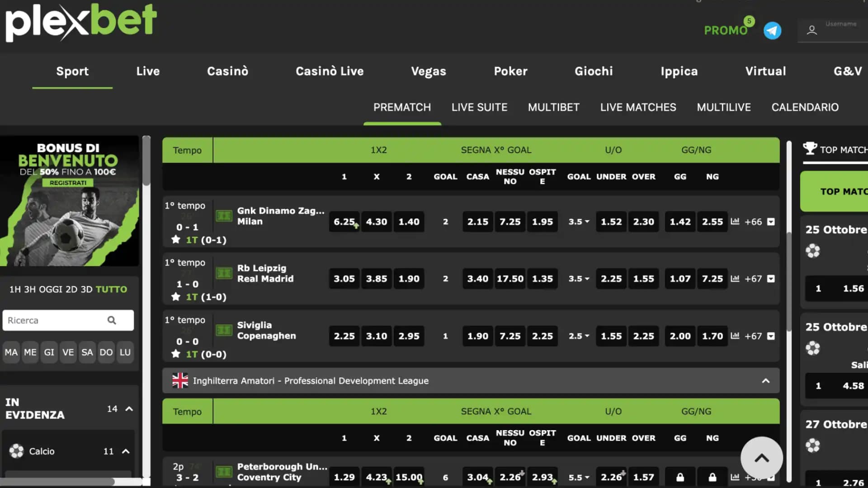868x488 pixels.
Task: Open the Casinò Live menu
Action: pyautogui.click(x=330, y=71)
